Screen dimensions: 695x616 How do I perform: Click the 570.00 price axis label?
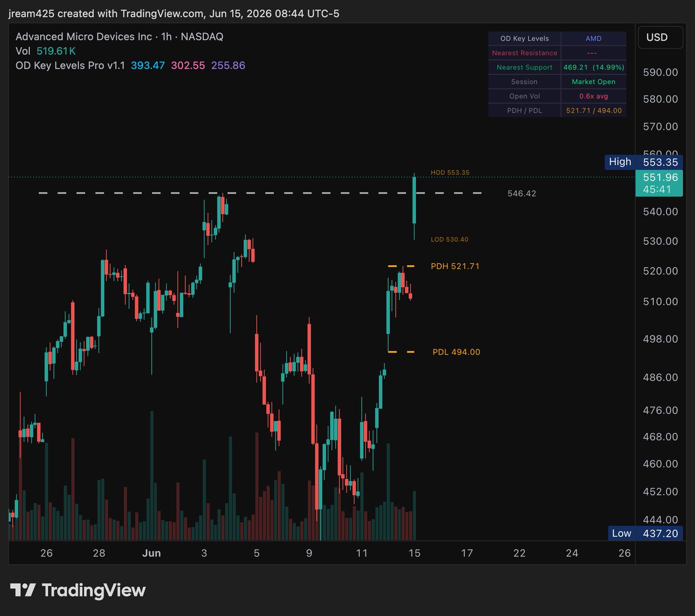(660, 126)
